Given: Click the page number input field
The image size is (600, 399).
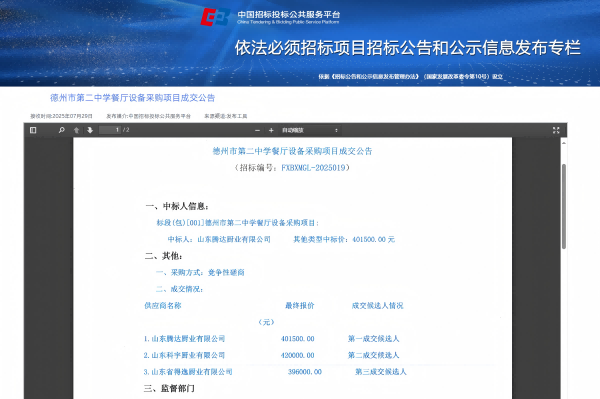Looking at the screenshot, I should (x=110, y=130).
